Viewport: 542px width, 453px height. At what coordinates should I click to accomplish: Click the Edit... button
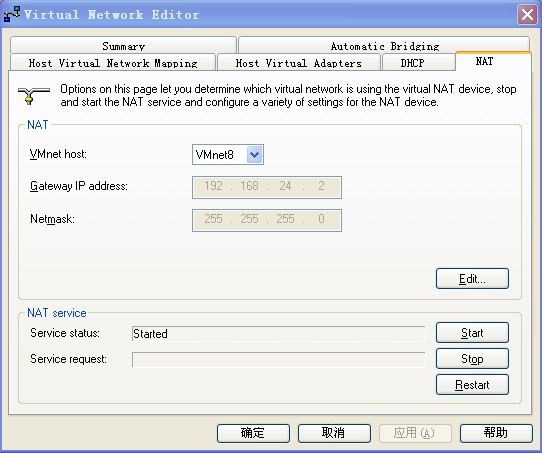coord(472,279)
